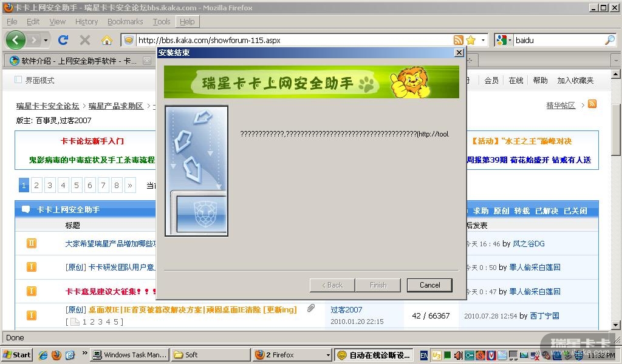Toggle the 界面模式 checkbox
The image size is (622, 364).
pyautogui.click(x=18, y=79)
